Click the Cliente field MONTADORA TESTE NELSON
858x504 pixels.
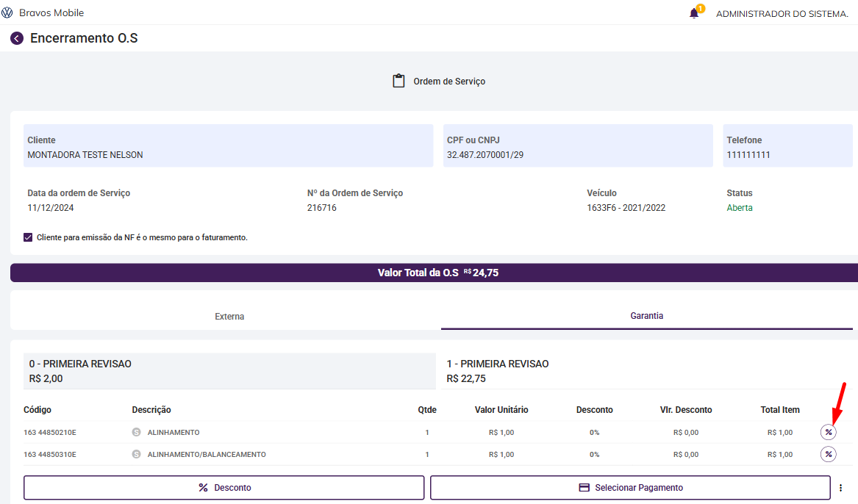228,146
